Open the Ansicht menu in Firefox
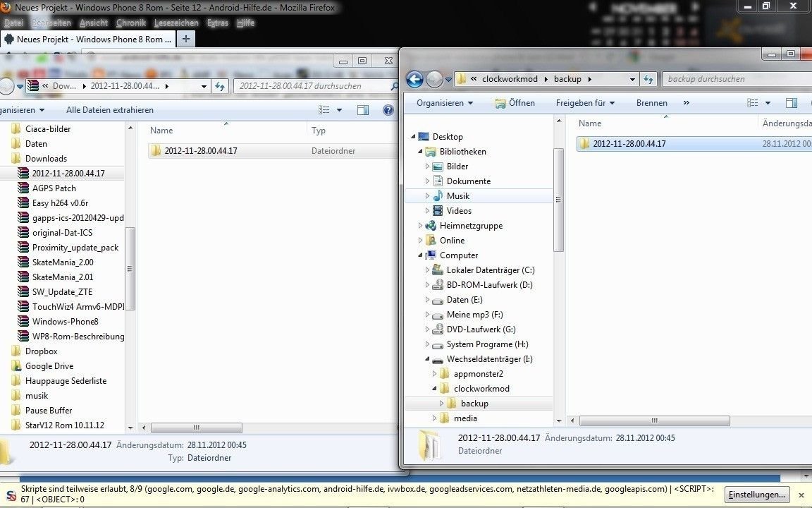The width and height of the screenshot is (812, 508). tap(93, 23)
